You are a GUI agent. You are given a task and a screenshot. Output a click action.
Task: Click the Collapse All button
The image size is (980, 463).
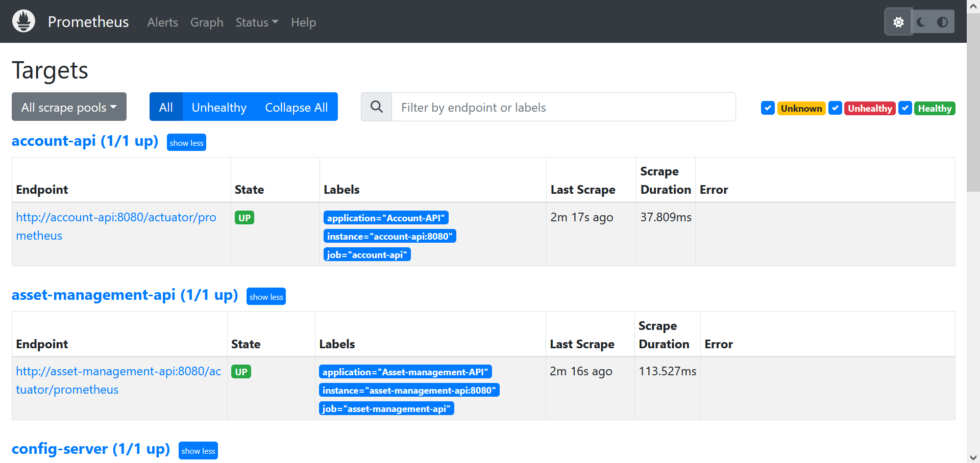(x=297, y=107)
